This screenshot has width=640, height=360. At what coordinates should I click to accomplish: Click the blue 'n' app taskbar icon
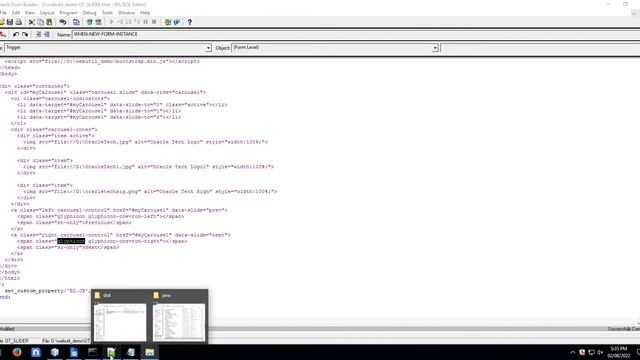[x=36, y=352]
